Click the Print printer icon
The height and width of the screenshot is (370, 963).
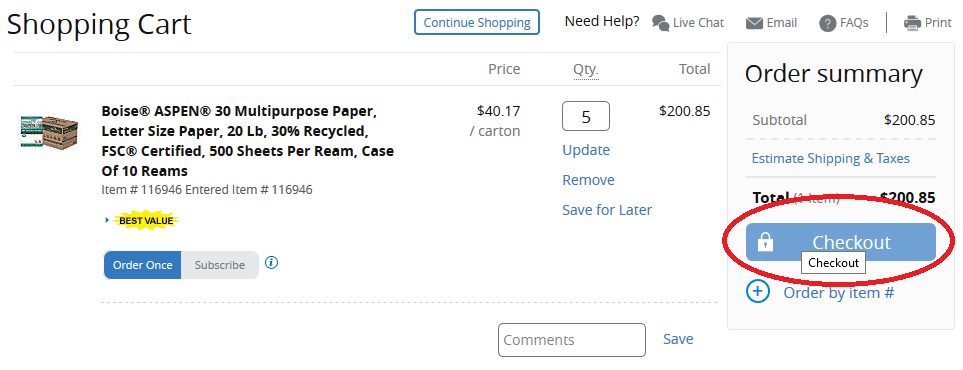[912, 23]
